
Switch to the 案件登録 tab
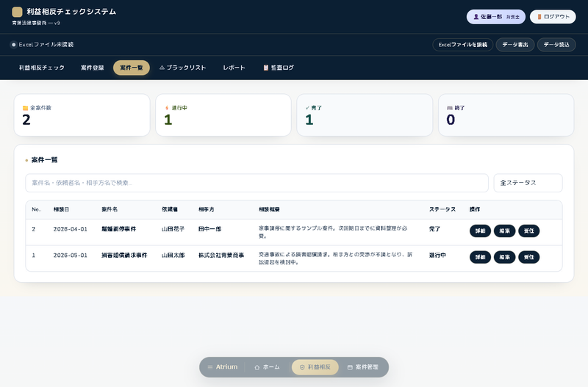click(93, 68)
